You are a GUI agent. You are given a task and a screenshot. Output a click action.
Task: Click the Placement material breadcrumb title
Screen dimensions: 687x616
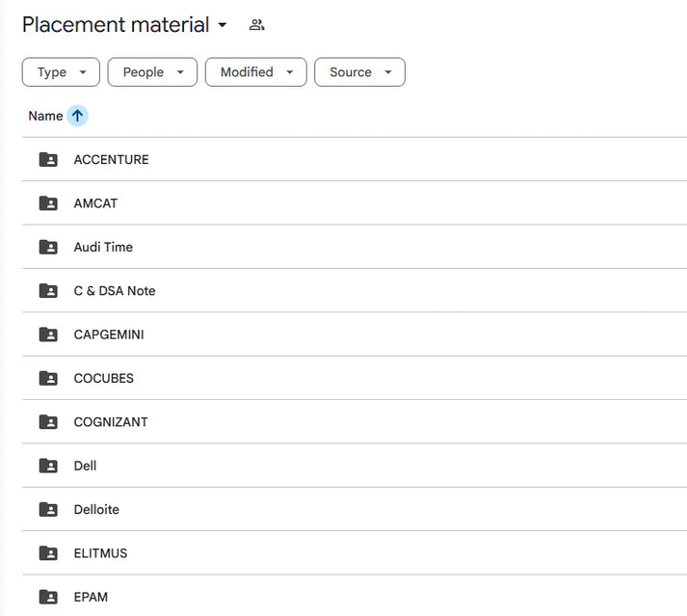116,25
